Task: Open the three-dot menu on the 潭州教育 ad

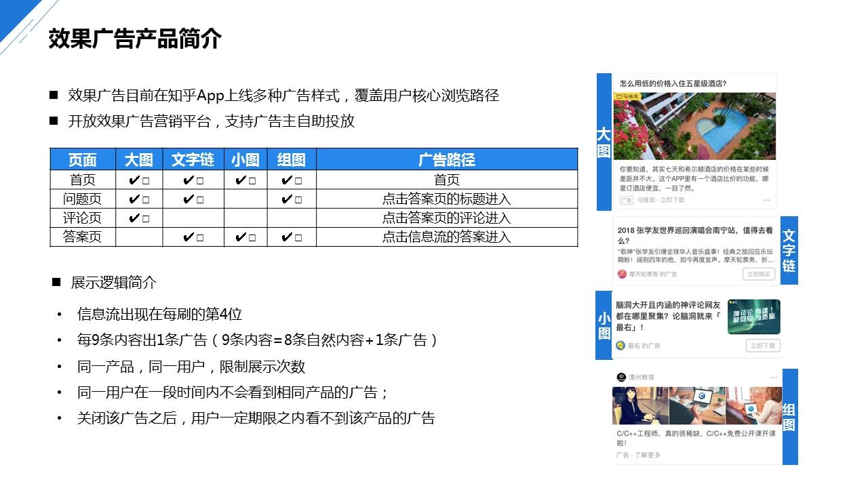Action: (x=774, y=377)
